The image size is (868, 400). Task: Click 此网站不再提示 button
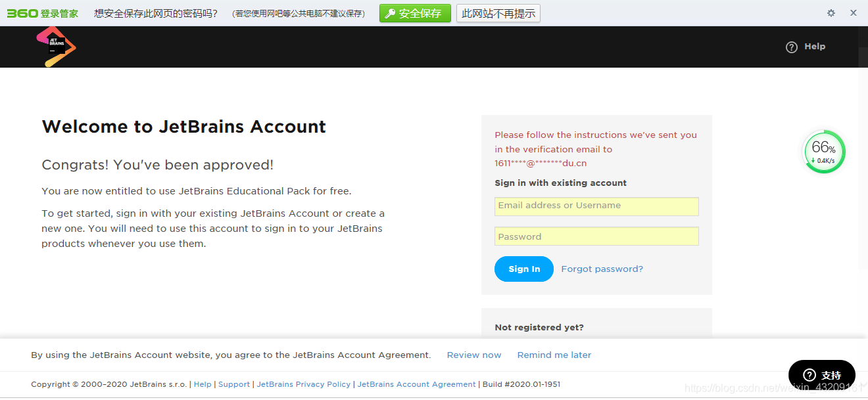(498, 13)
